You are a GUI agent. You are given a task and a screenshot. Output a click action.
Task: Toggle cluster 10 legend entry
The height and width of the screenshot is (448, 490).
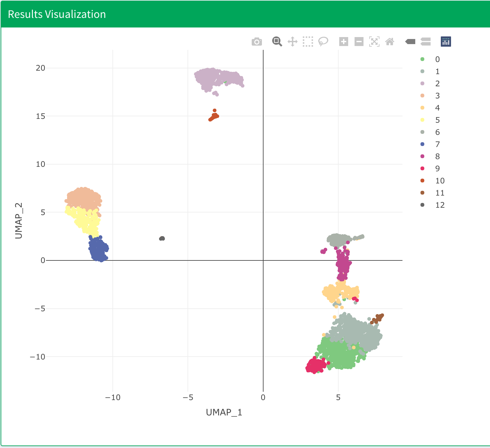(x=432, y=181)
